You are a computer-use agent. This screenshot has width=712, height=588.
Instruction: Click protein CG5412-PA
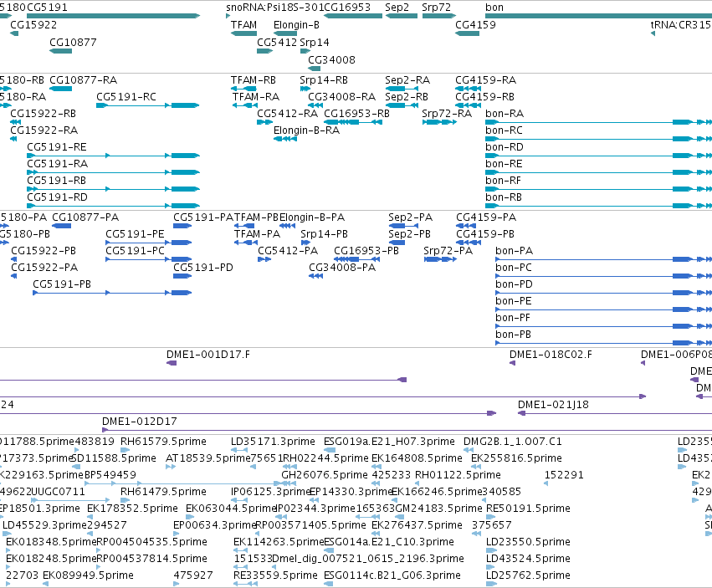(288, 251)
